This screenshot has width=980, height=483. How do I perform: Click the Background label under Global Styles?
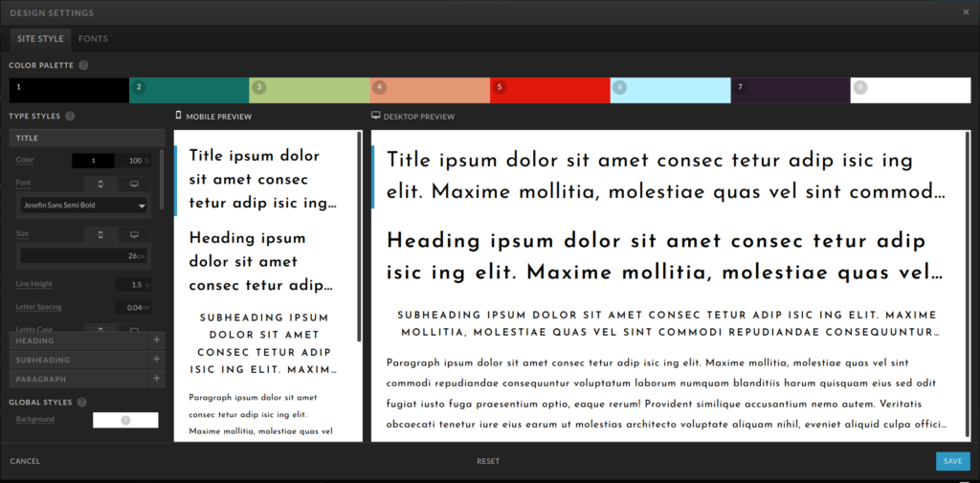coord(35,419)
